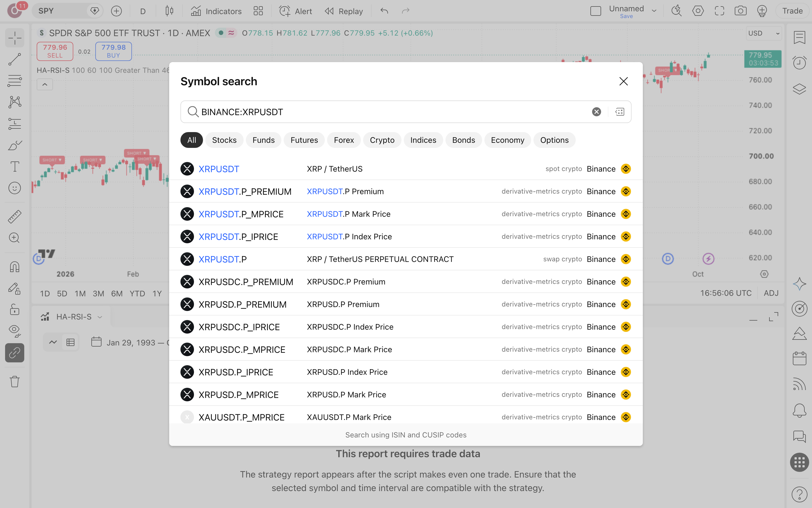Open the Calendar panel
Screen dimensions: 812x508
[799, 358]
